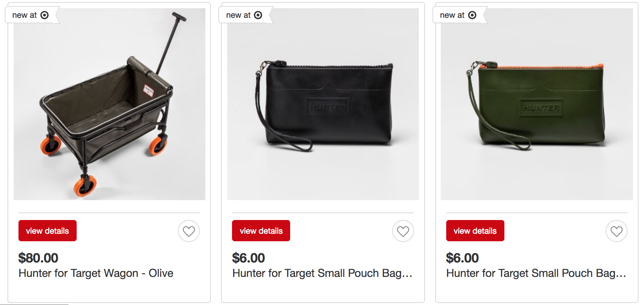644x305 pixels.
Task: Open the olive wagon product image
Action: (109, 104)
